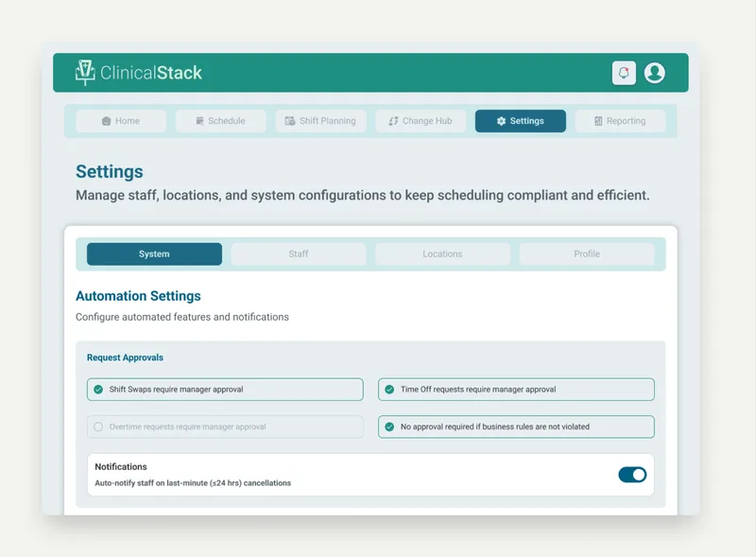Click 'Configure automated features and notifications' text

(182, 317)
